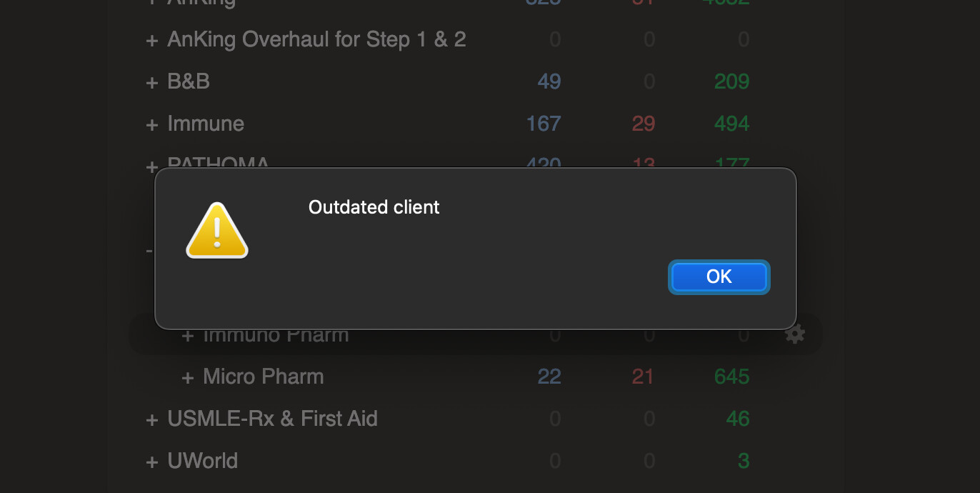Click B&B's blue new count 49

(x=549, y=81)
